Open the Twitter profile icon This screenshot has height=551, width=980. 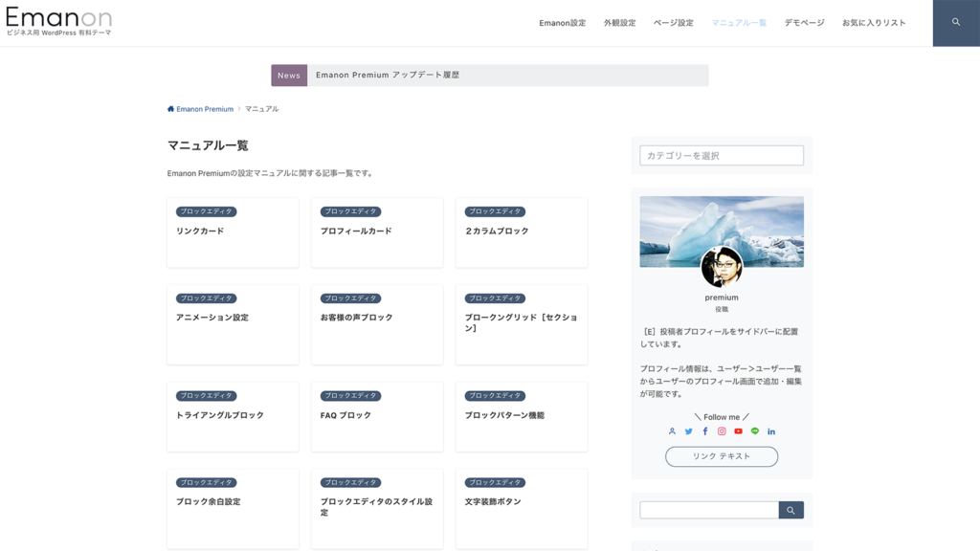pos(688,430)
